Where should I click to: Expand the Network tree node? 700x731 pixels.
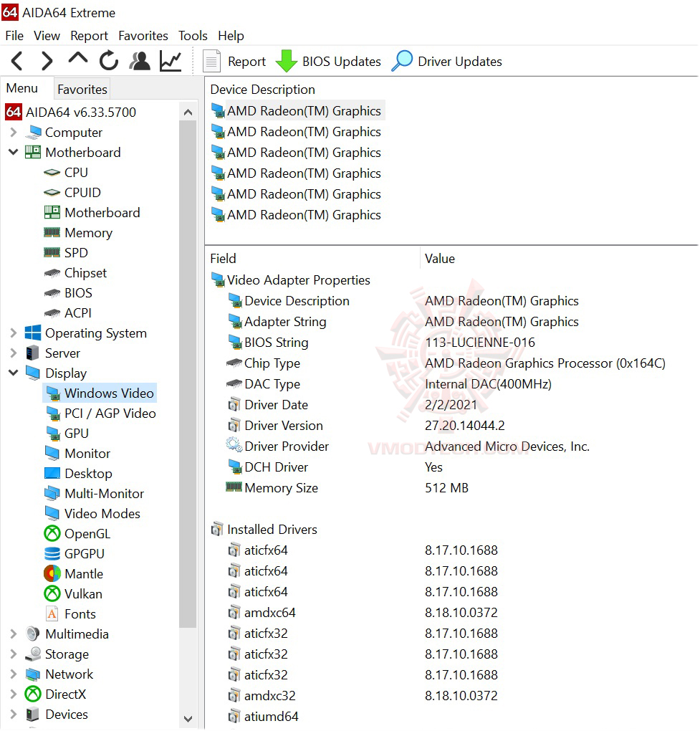click(x=14, y=674)
